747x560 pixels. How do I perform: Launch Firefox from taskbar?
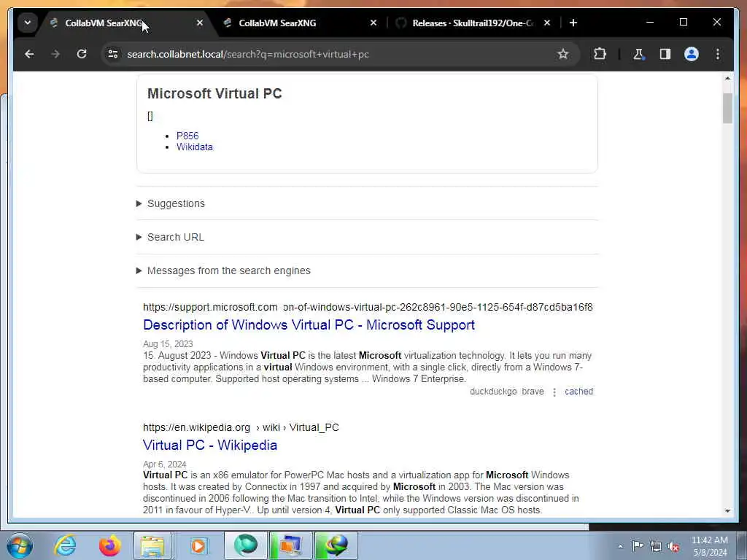109,545
